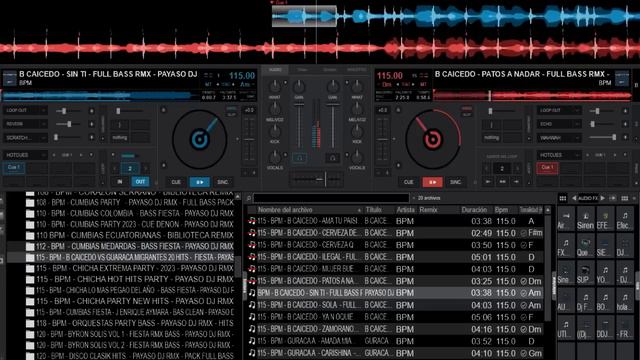Open right deck ECHO effect dropdown

click(x=558, y=124)
